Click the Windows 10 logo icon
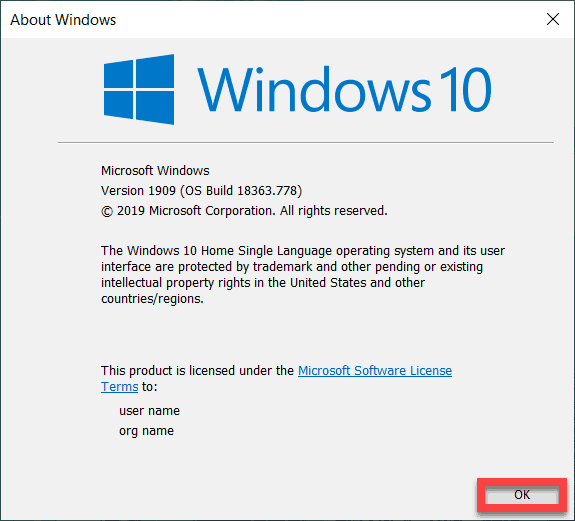575x521 pixels. [139, 89]
